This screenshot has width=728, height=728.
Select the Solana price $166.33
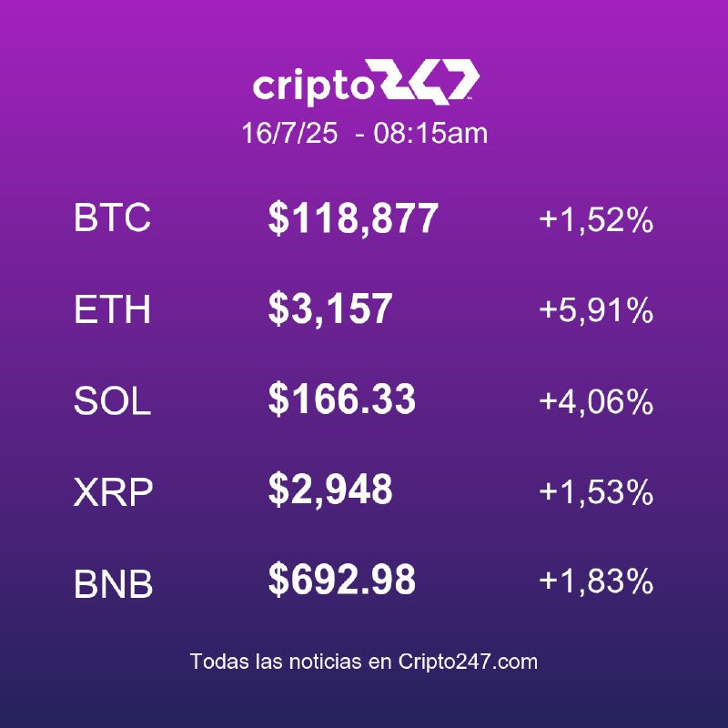point(342,399)
